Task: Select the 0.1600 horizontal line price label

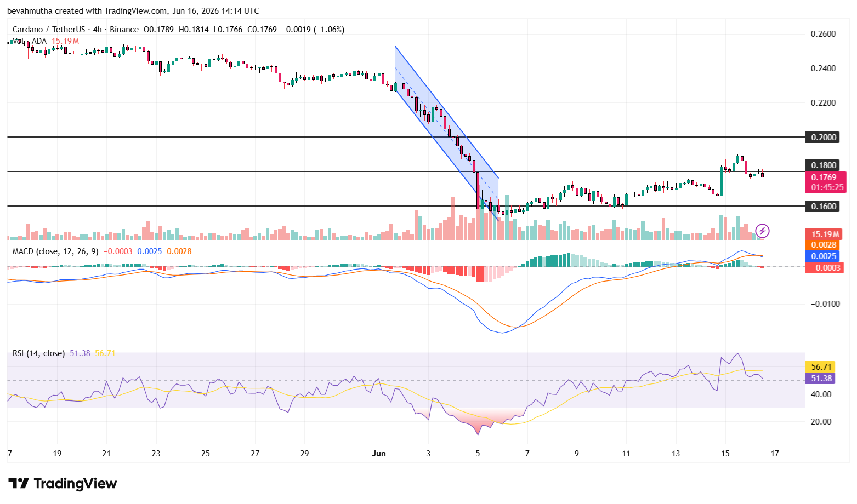Action: coord(824,206)
